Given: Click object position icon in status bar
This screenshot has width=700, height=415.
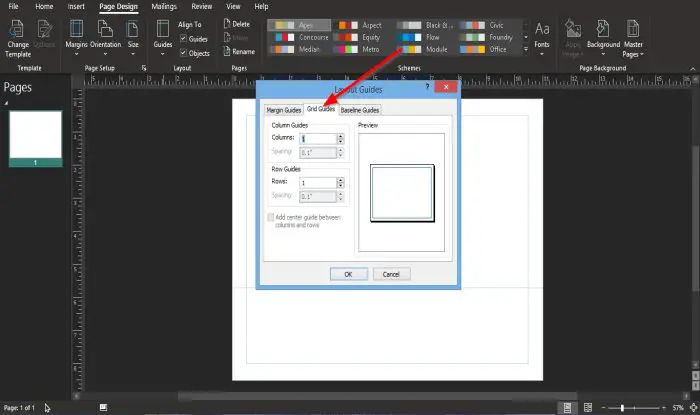Looking at the screenshot, I should (x=103, y=407).
